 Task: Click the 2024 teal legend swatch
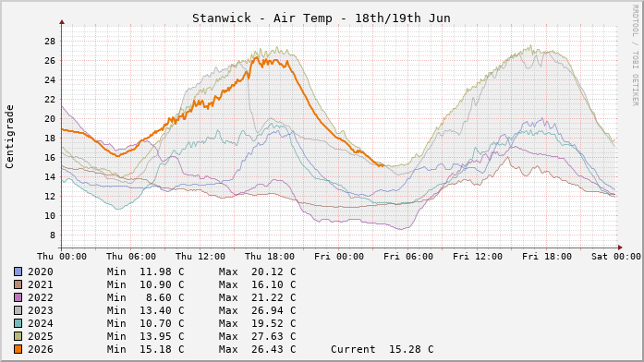click(18, 323)
